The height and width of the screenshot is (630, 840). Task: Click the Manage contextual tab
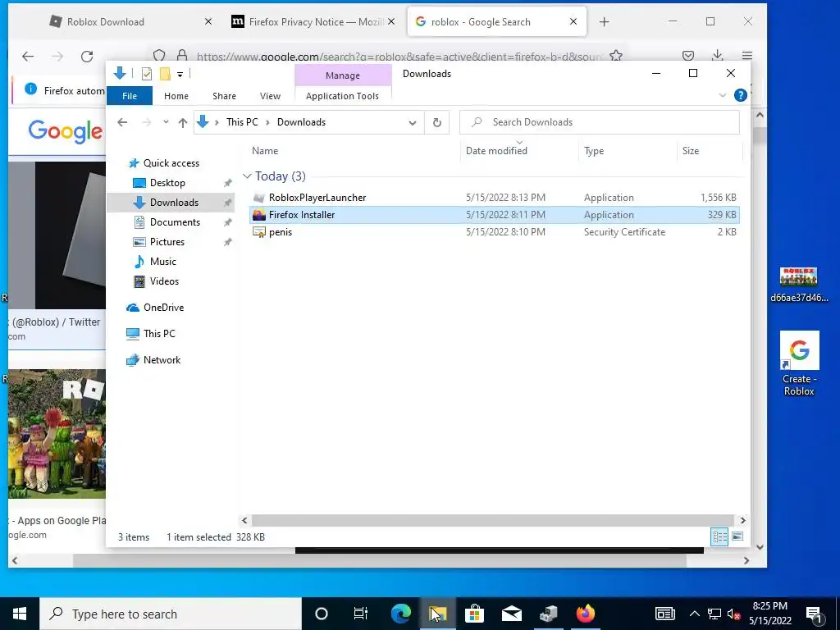coord(343,75)
